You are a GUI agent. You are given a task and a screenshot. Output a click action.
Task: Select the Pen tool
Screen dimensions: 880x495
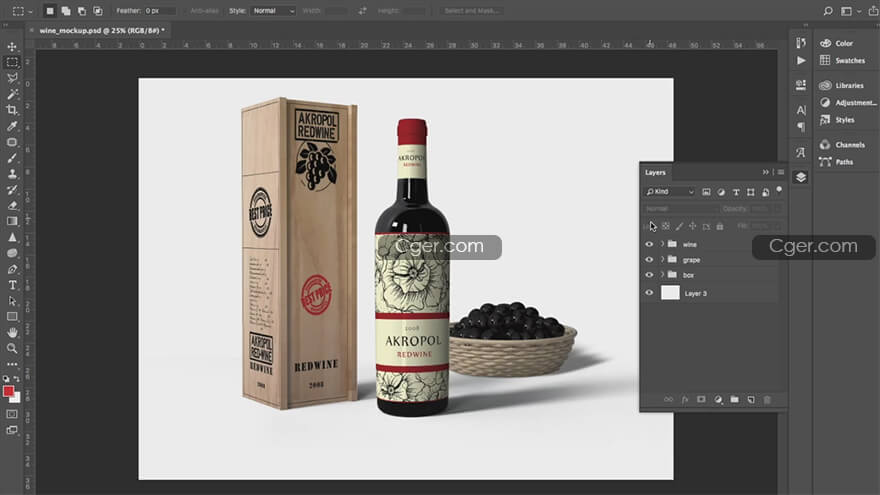12,269
